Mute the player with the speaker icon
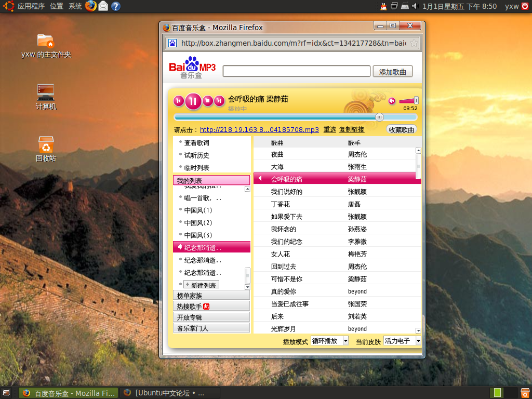This screenshot has height=399, width=532. [392, 101]
